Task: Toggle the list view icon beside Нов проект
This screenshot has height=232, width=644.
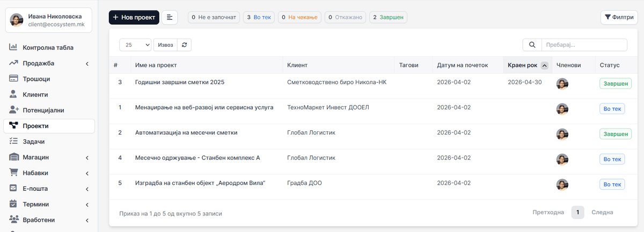Action: pos(170,18)
